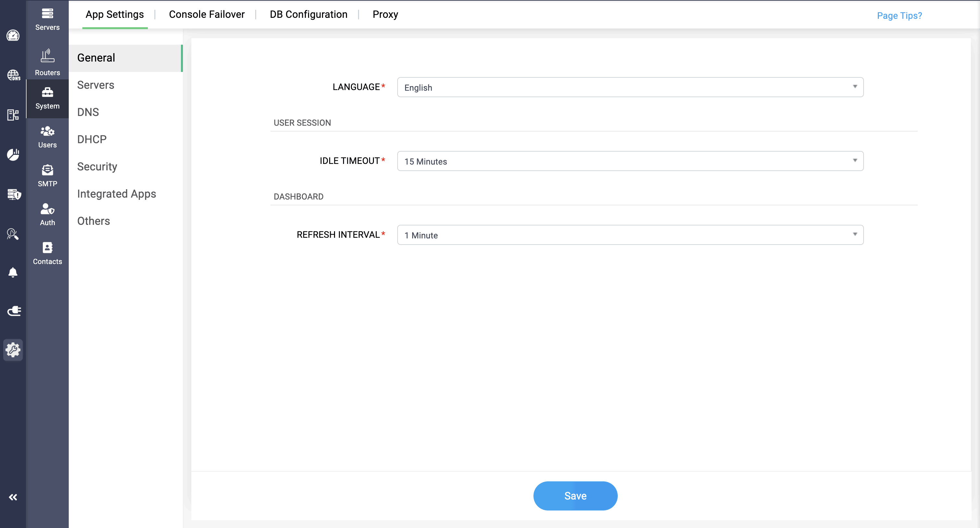Screen dimensions: 980x528
Task: Select Security in the settings list
Action: tap(97, 166)
